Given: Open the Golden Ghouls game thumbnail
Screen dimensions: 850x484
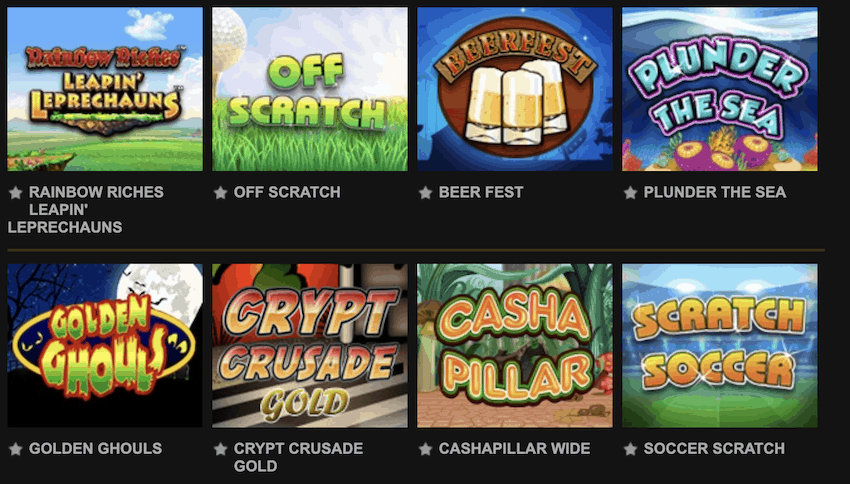Looking at the screenshot, I should 105,346.
